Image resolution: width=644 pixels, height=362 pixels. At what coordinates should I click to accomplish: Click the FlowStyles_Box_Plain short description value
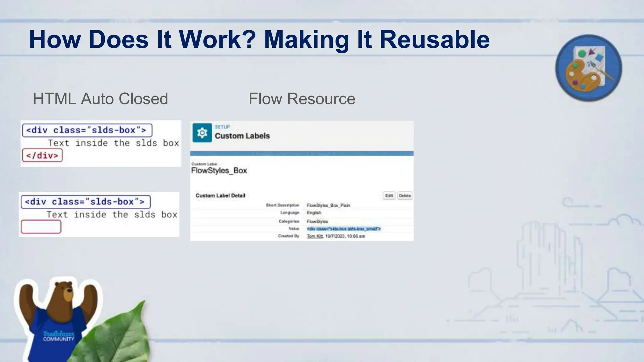[x=328, y=205]
